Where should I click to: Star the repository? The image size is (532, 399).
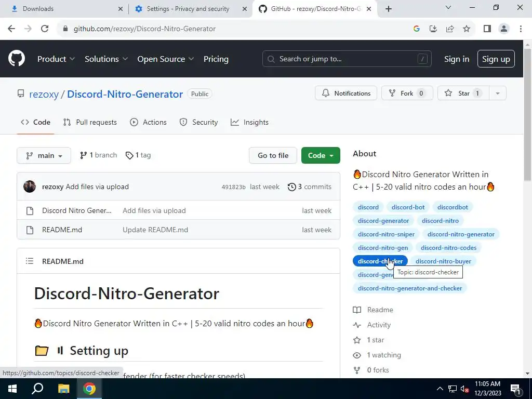tap(463, 94)
